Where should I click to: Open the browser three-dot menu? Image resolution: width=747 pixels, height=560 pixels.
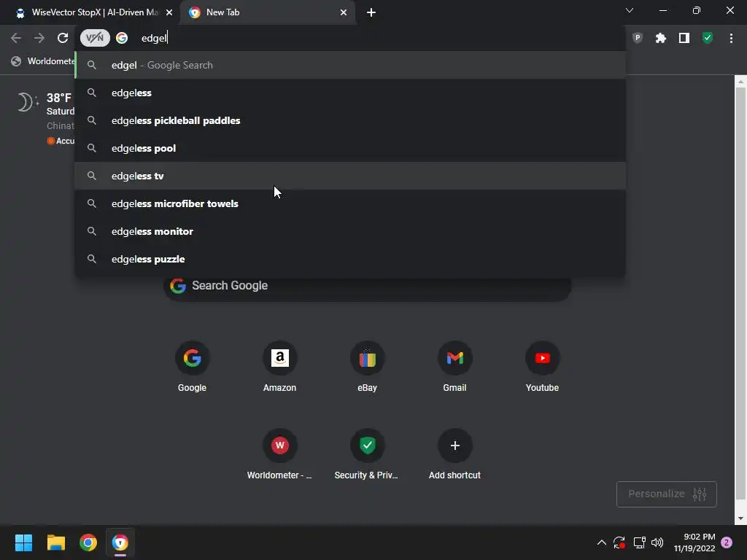click(x=731, y=38)
